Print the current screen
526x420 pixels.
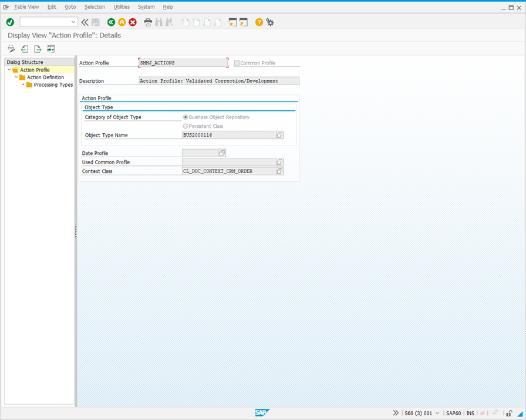click(x=147, y=22)
